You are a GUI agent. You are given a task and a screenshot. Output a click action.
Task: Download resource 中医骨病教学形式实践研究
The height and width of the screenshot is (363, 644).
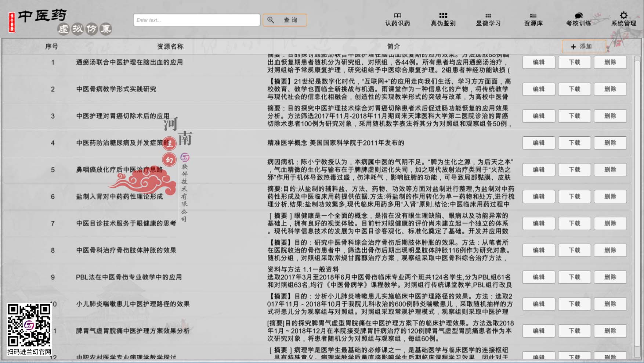tap(574, 89)
